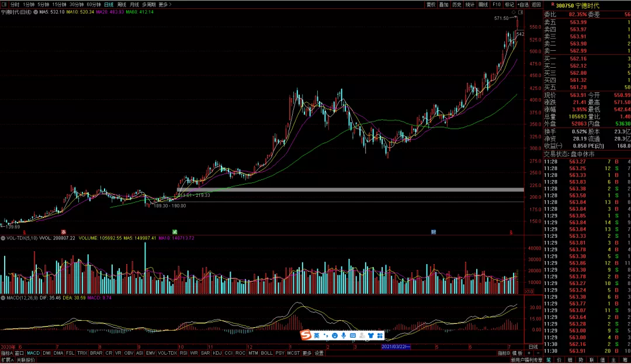Expand the 扩展 panel toggle

point(7,360)
